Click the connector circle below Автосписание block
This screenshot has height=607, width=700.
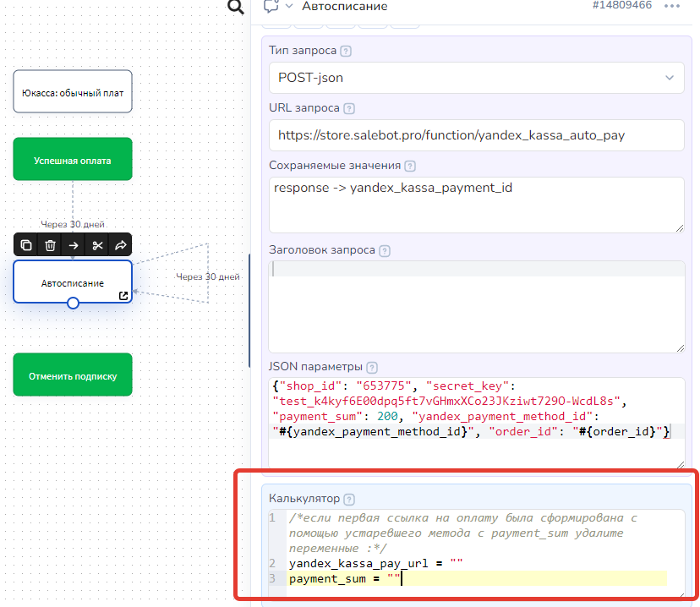tap(73, 303)
